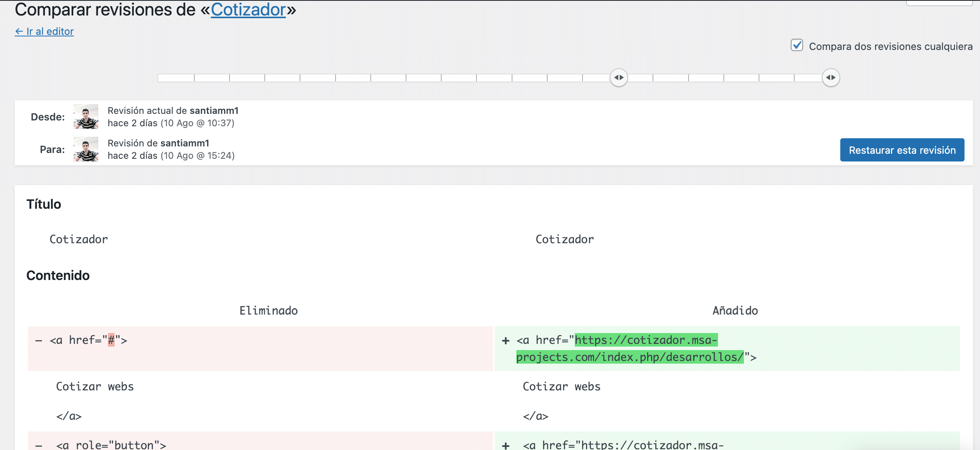980x450 pixels.
Task: Click the minus icon beside removed href="#" line
Action: click(x=39, y=341)
